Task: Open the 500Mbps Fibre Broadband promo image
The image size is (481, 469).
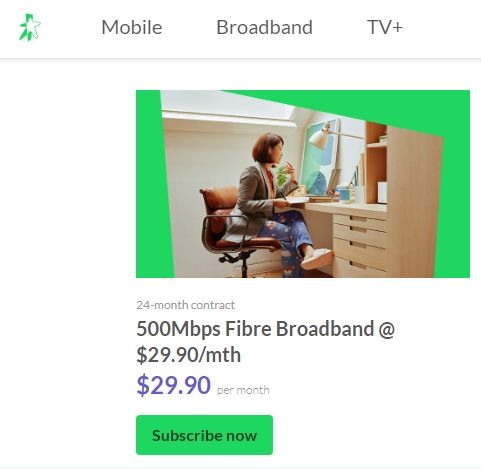Action: (303, 184)
